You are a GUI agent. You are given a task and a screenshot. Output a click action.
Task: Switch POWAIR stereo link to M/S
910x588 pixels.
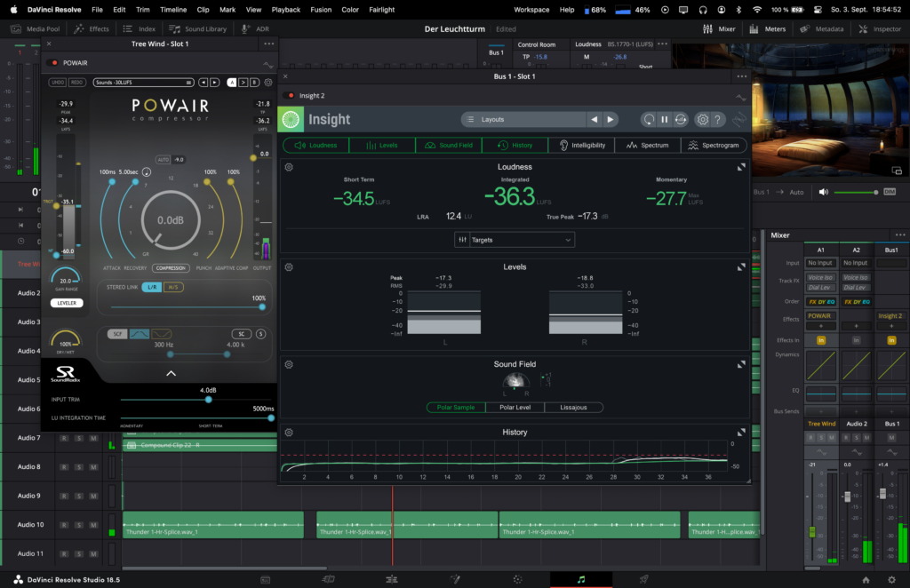[173, 287]
